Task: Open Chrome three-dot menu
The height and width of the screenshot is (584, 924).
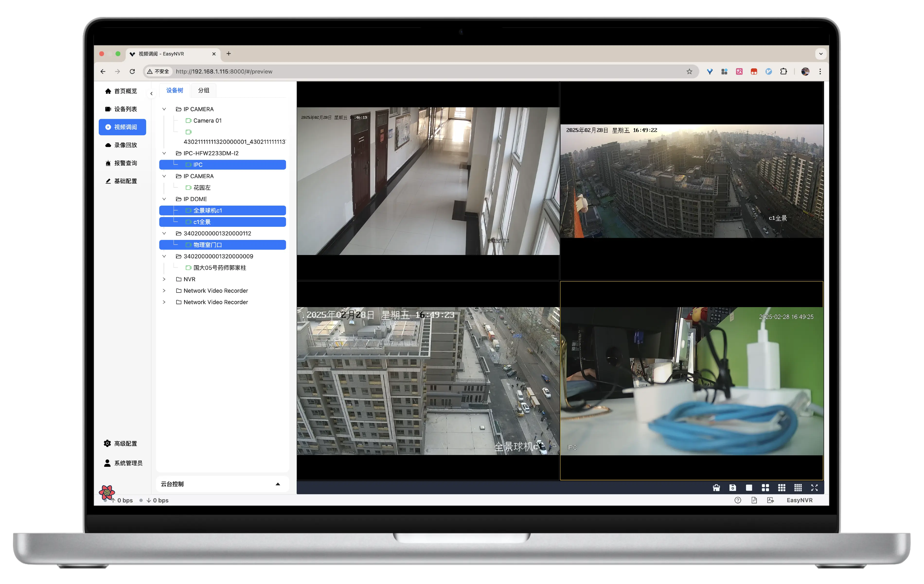Action: (820, 71)
